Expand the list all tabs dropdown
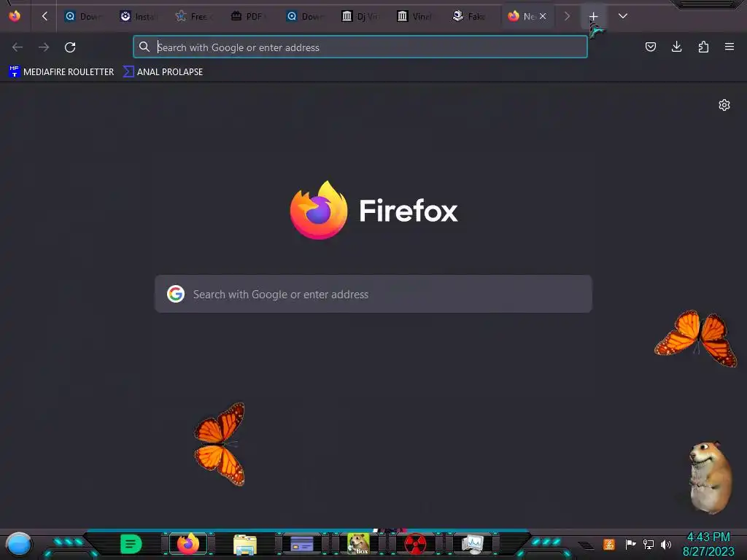The height and width of the screenshot is (560, 747). pos(623,16)
